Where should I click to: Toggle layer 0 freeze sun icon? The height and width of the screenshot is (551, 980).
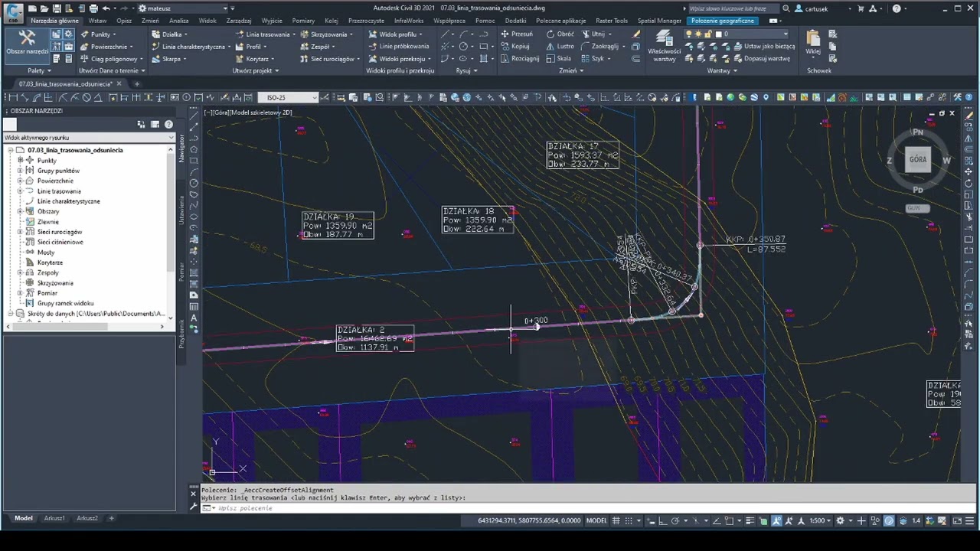coord(698,34)
